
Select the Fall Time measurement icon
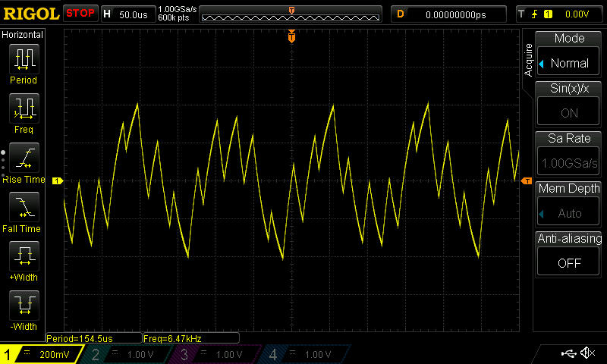pos(24,207)
